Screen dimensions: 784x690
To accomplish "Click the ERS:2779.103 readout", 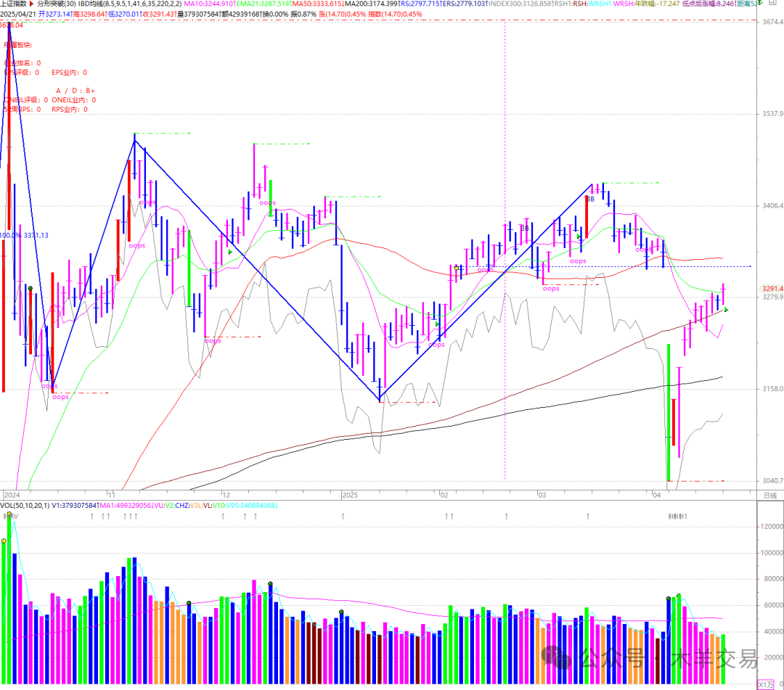I will pyautogui.click(x=465, y=4).
